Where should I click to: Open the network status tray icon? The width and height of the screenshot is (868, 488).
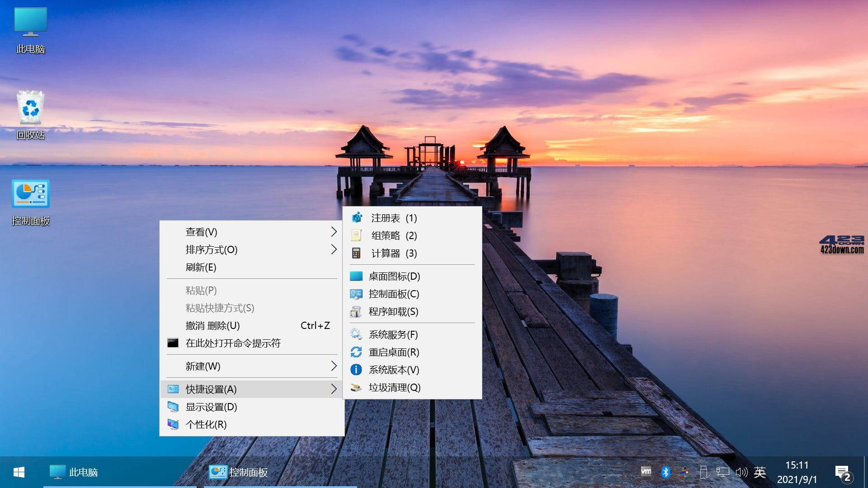pyautogui.click(x=724, y=472)
